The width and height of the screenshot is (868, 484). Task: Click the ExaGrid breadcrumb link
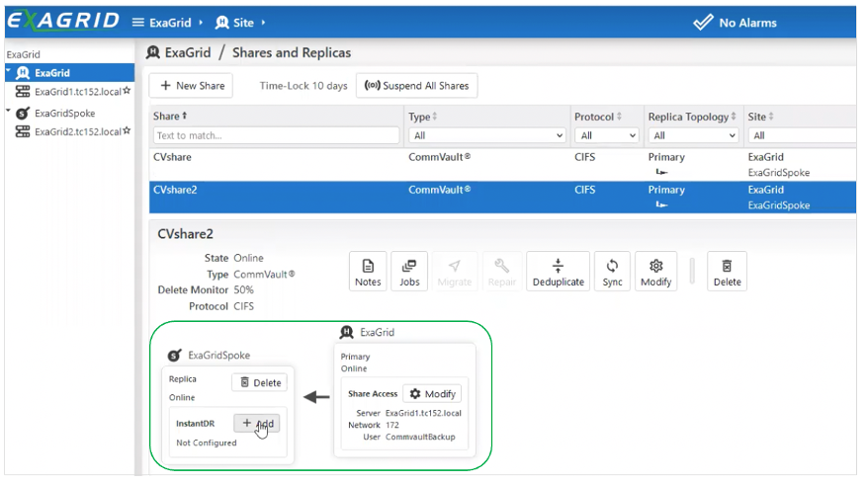click(x=188, y=52)
